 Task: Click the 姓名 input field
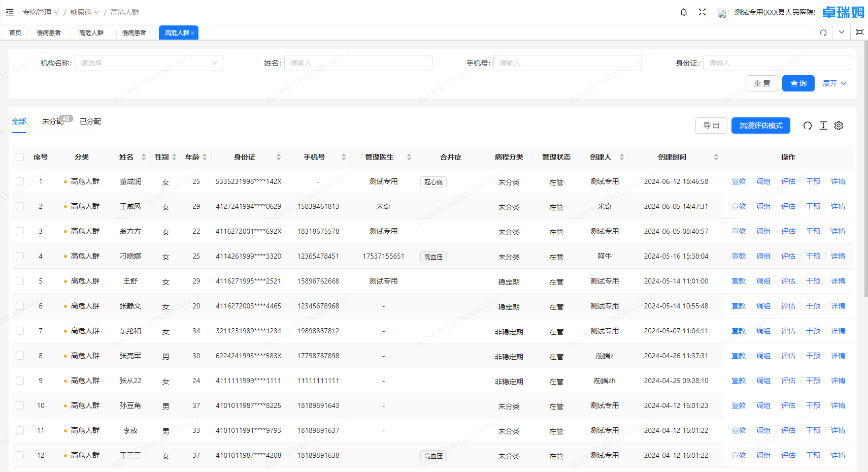(x=358, y=63)
